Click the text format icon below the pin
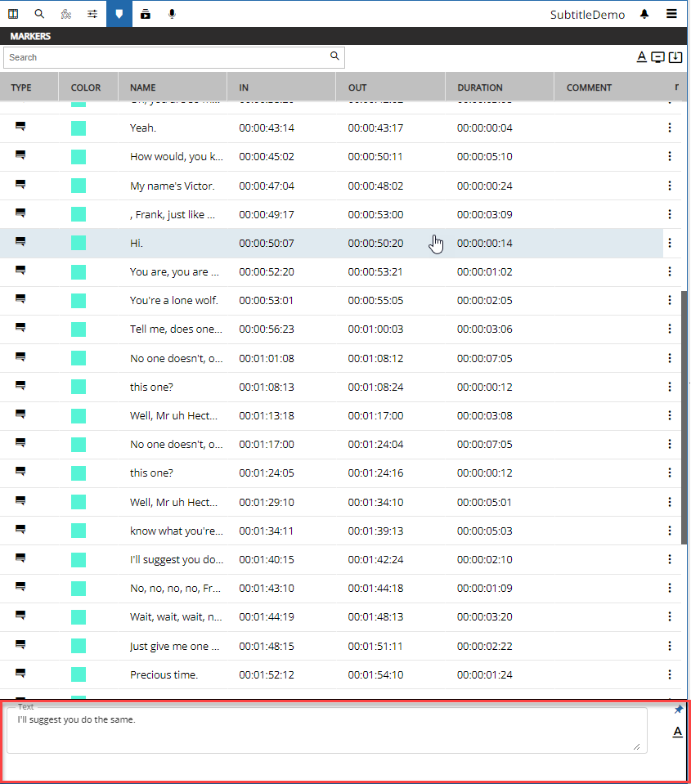Viewport: 691px width, 784px height. (677, 732)
